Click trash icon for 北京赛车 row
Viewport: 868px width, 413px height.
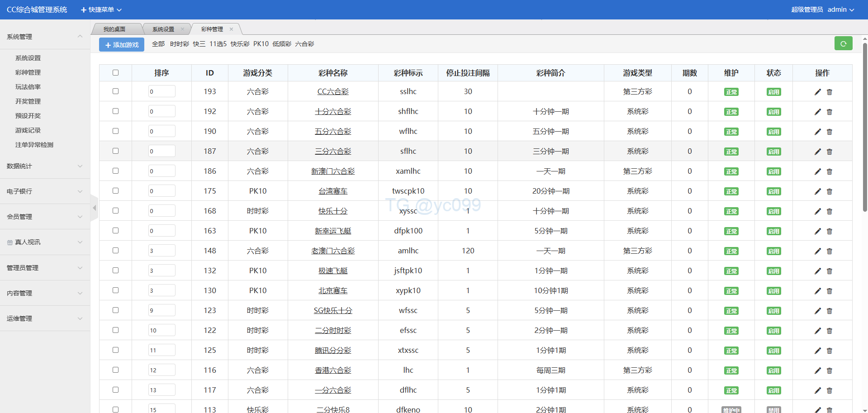point(830,291)
